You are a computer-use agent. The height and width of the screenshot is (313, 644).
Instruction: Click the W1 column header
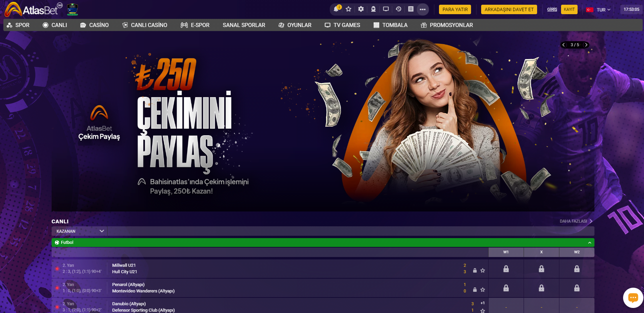[x=506, y=252]
